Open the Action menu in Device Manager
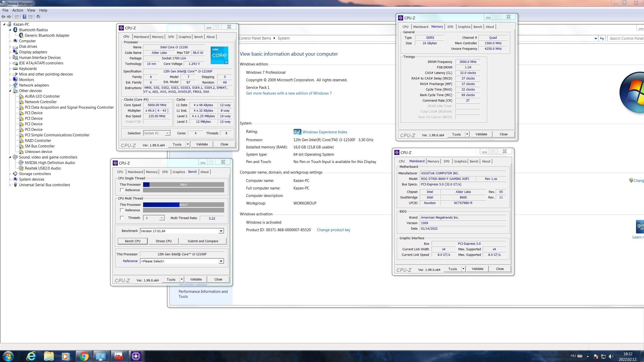Image resolution: width=644 pixels, height=362 pixels. pos(18,10)
